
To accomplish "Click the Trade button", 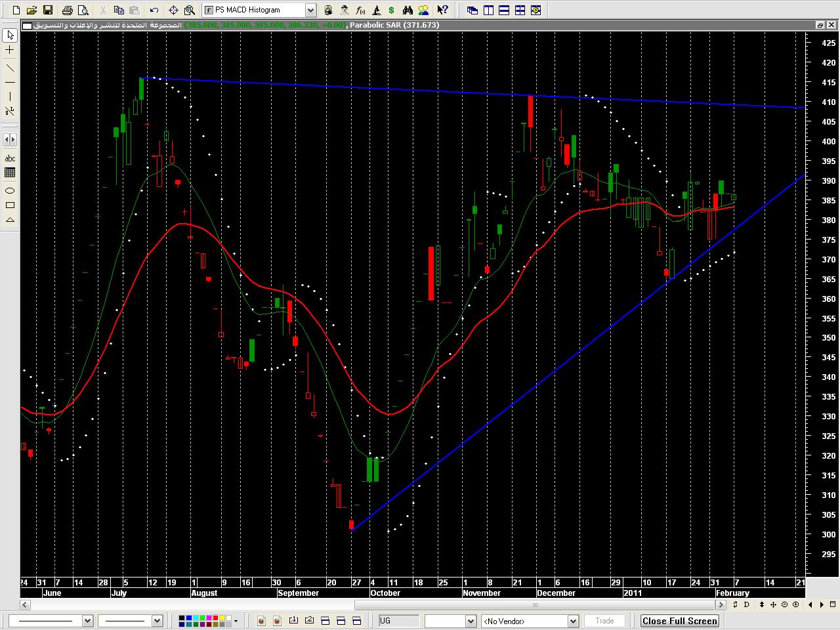I will (x=604, y=621).
